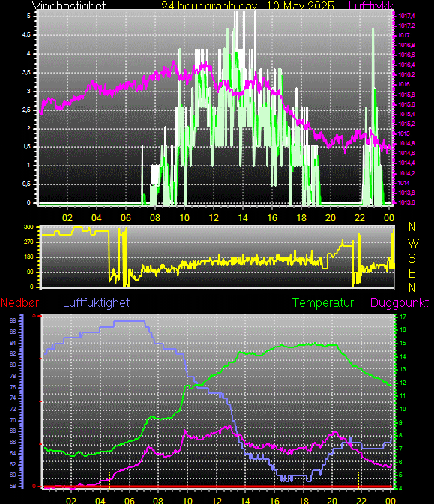Image resolution: width=434 pixels, height=504 pixels.
Task: Click the E compass letter beside the direction graph
Action: pos(412,273)
